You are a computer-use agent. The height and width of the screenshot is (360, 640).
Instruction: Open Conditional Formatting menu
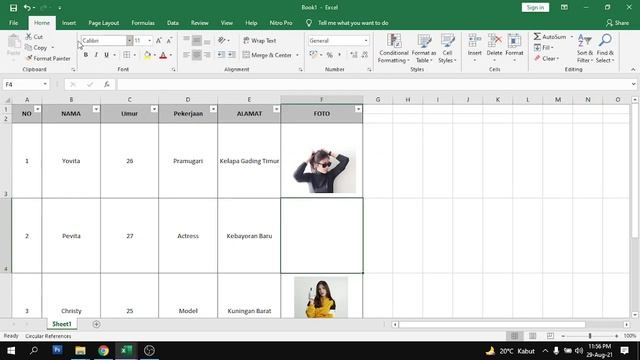pyautogui.click(x=393, y=48)
